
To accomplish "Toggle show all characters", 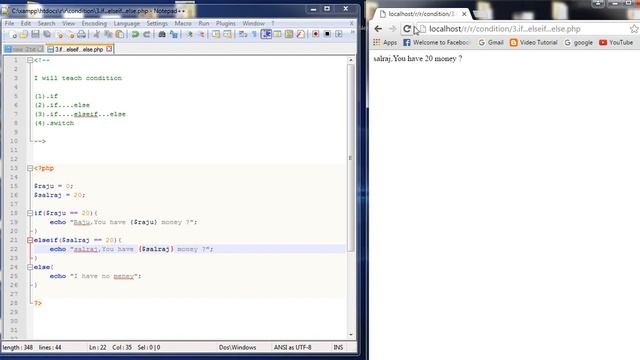I will 254,35.
